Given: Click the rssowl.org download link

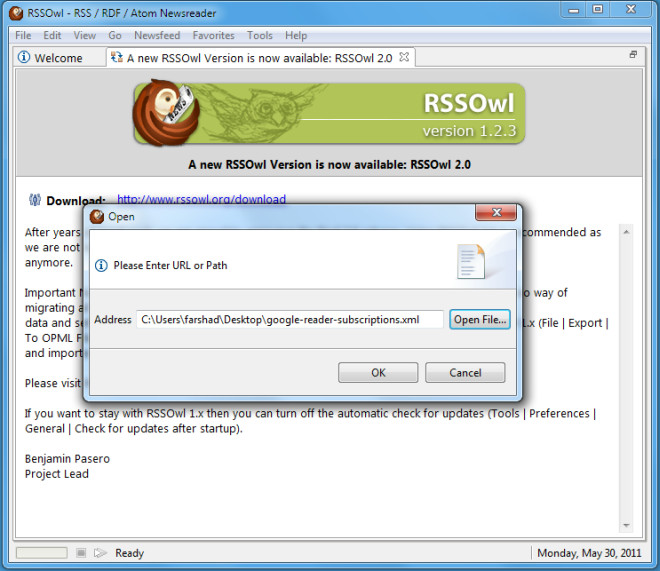Looking at the screenshot, I should [x=202, y=199].
